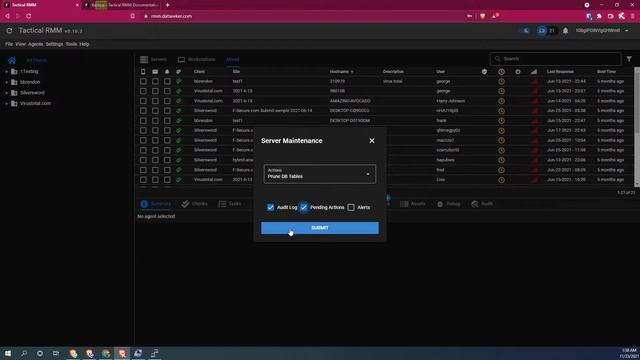This screenshot has height=360, width=640.
Task: Click the pending actions clock in the george first row
Action: pos(501,81)
